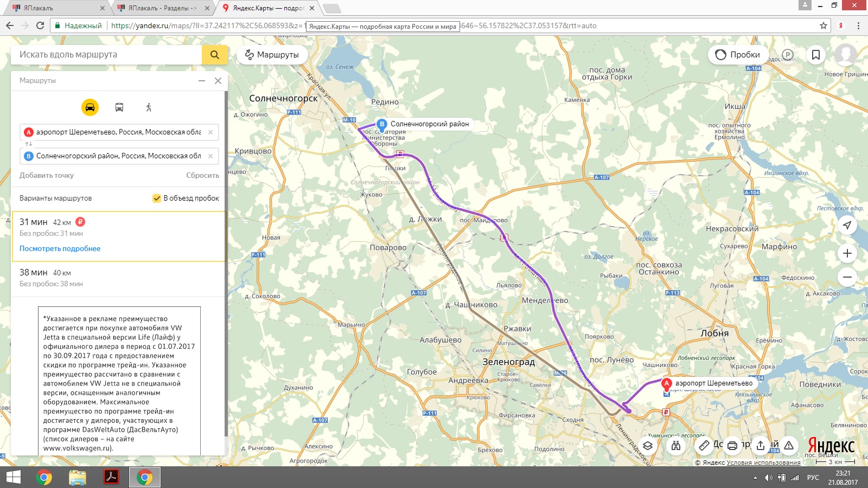Click the Яндекс logo on the map
Screen dimensions: 868x488
pyautogui.click(x=831, y=446)
